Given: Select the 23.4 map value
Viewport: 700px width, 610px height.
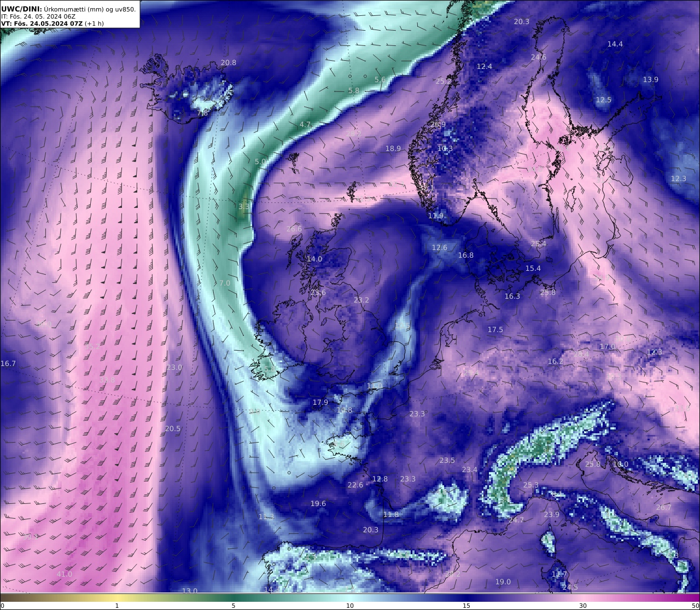Looking at the screenshot, I should coord(470,470).
